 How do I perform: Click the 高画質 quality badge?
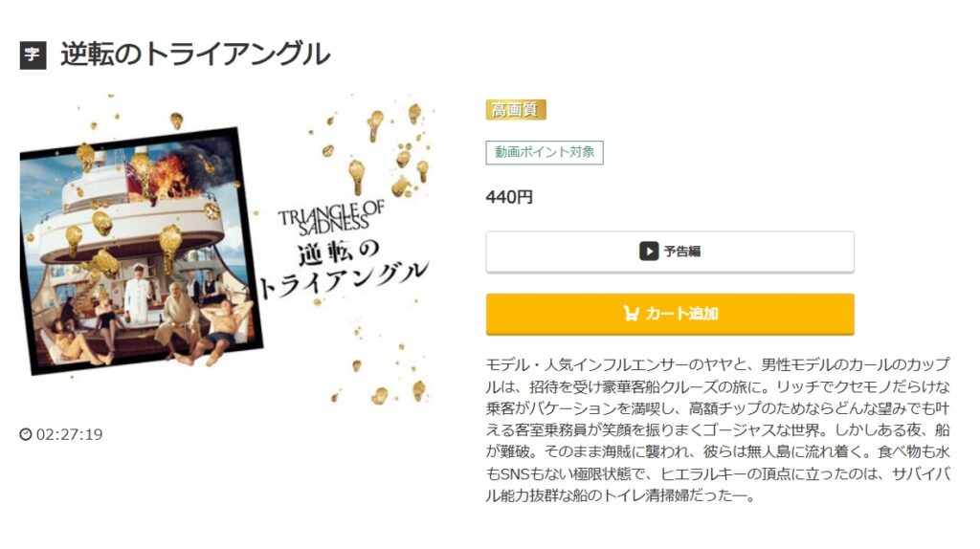516,110
